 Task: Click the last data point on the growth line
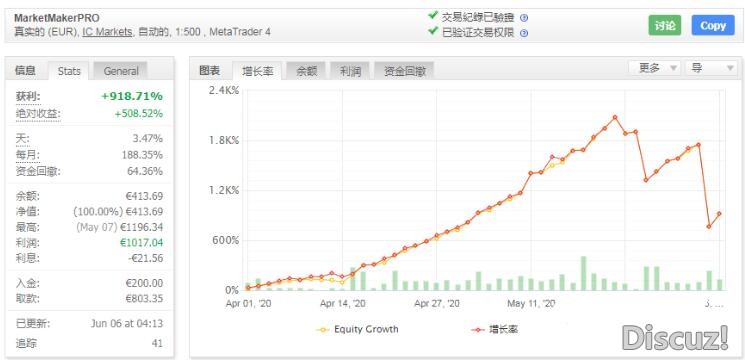coord(719,214)
